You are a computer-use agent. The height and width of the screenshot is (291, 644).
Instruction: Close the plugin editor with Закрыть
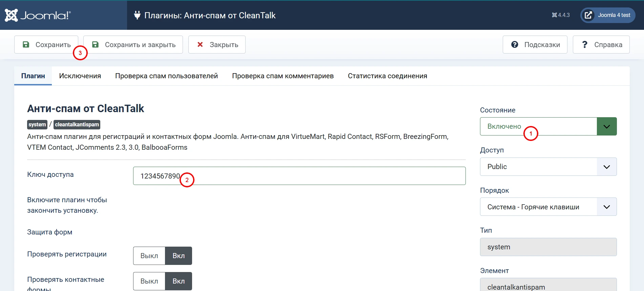click(x=217, y=44)
